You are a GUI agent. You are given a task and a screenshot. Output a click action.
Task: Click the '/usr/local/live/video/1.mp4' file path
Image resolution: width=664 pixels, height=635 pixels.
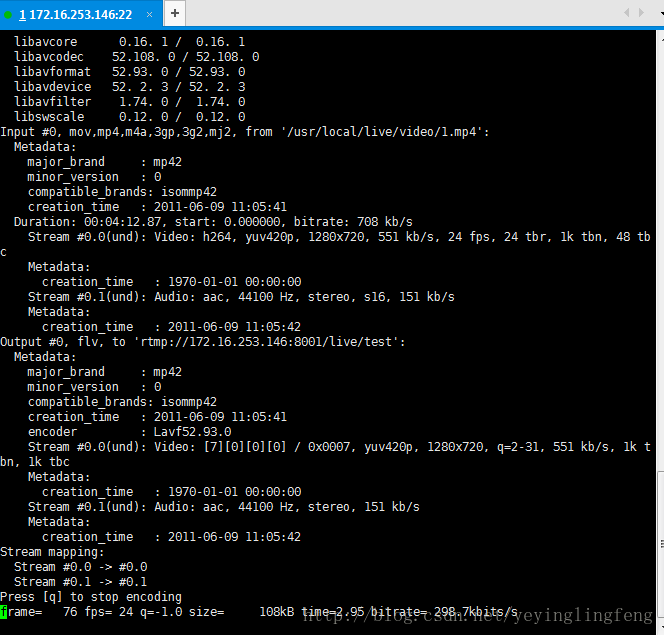(383, 132)
